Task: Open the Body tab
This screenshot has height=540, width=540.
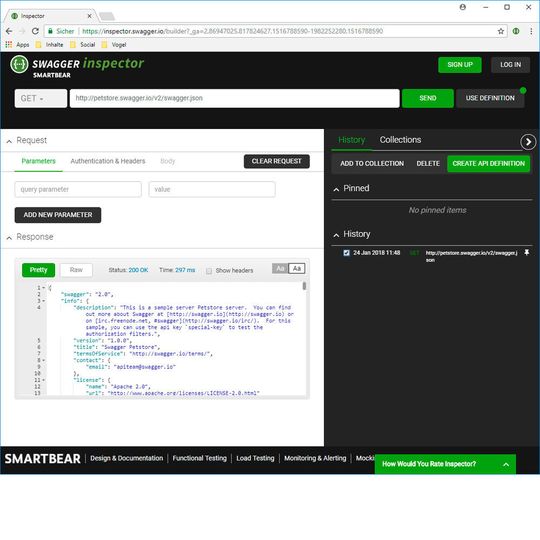Action: (x=168, y=161)
